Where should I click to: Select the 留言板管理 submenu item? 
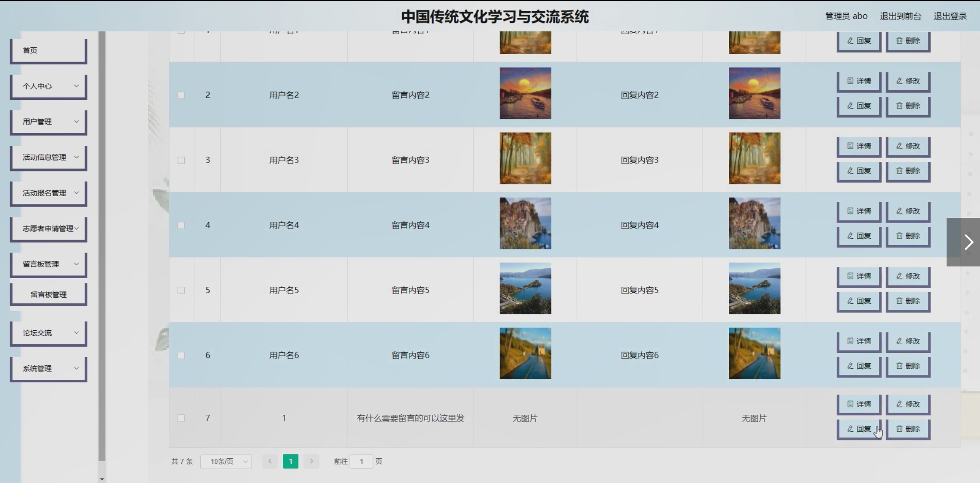[49, 295]
